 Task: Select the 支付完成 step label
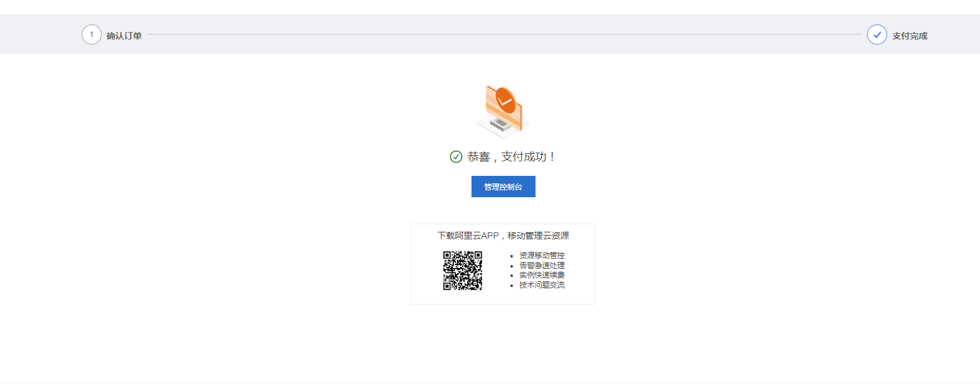[910, 36]
